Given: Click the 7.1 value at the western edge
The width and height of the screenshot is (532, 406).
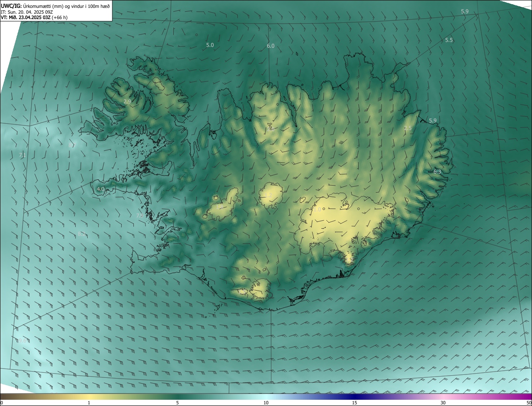Looking at the screenshot, I should 22,155.
